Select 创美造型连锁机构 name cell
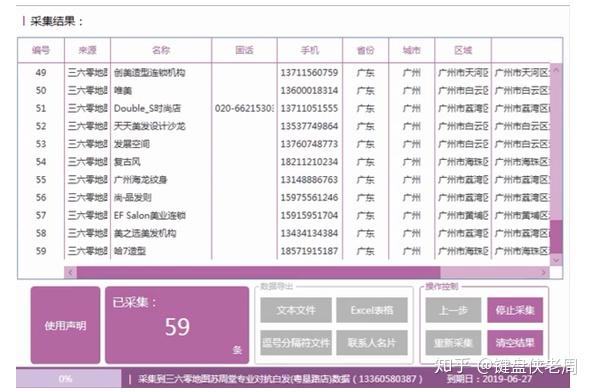The width and height of the screenshot is (594, 392). tap(150, 72)
